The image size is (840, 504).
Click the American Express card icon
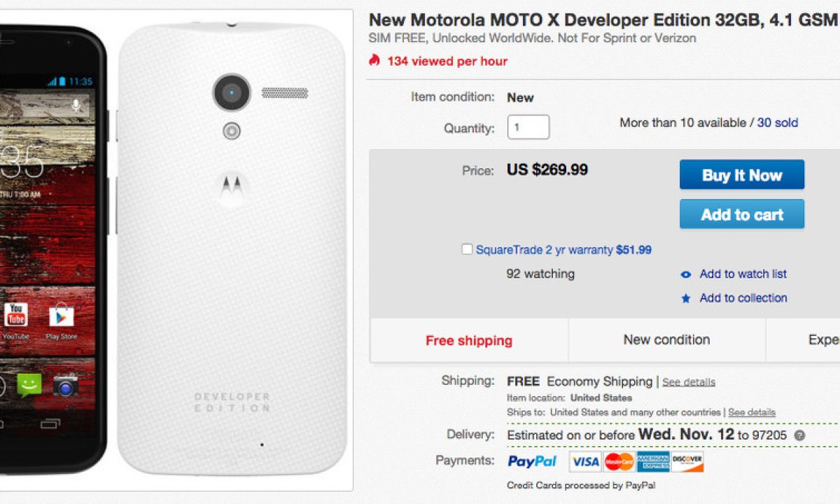tap(653, 461)
